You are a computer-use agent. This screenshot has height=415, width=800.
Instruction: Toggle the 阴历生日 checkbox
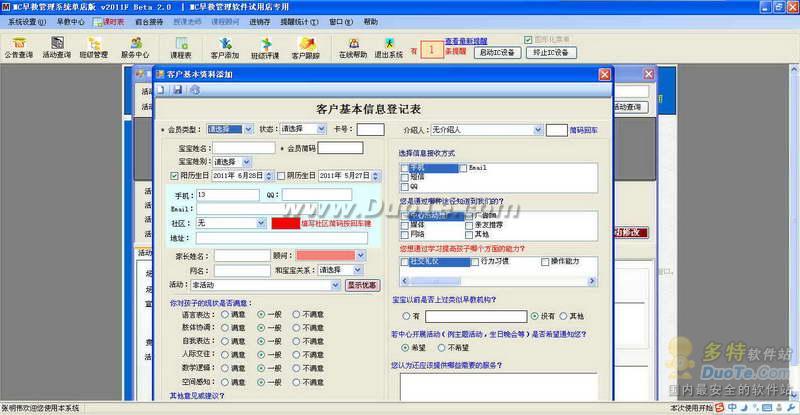pos(281,176)
